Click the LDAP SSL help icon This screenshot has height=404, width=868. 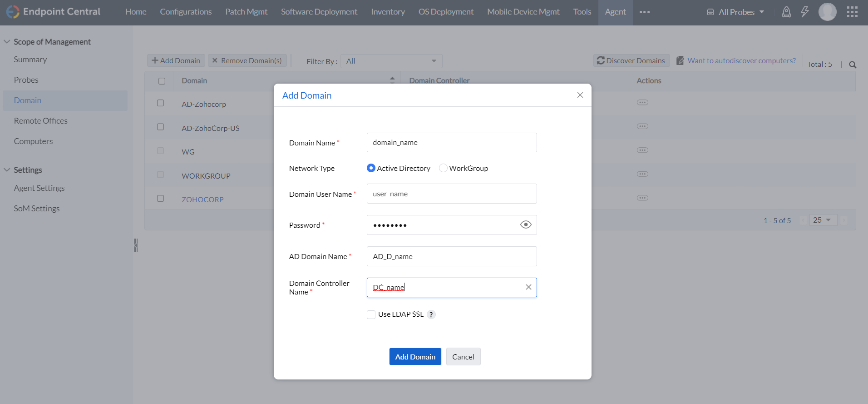click(431, 314)
